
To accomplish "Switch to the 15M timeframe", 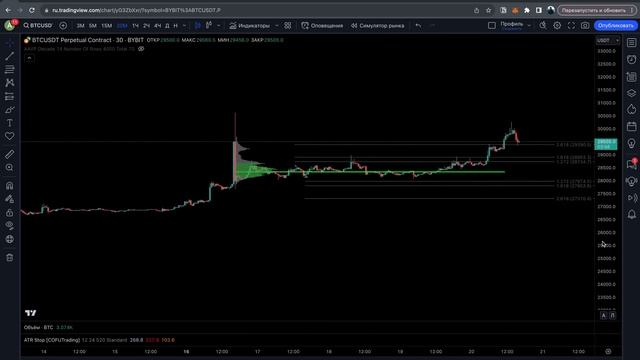I will tap(107, 25).
